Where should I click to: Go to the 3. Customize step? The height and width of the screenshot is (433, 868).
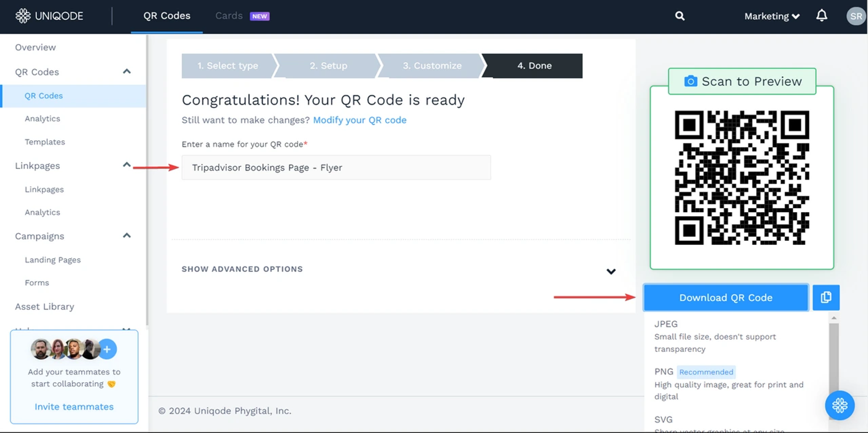tap(432, 66)
